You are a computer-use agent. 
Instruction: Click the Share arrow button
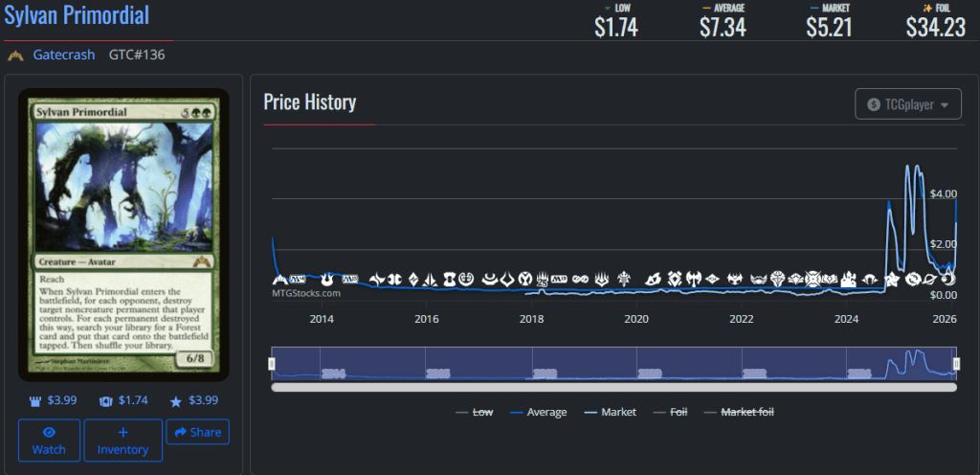click(194, 432)
